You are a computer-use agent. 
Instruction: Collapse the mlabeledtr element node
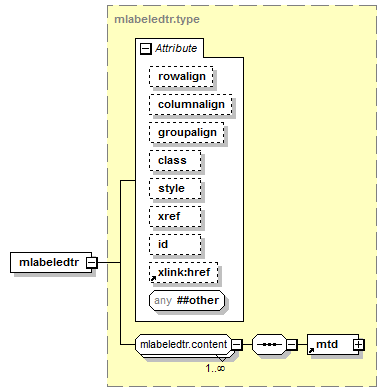pyautogui.click(x=91, y=263)
